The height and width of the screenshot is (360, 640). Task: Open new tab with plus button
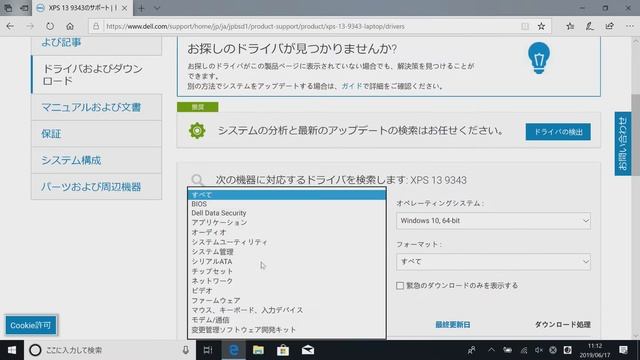tap(141, 8)
